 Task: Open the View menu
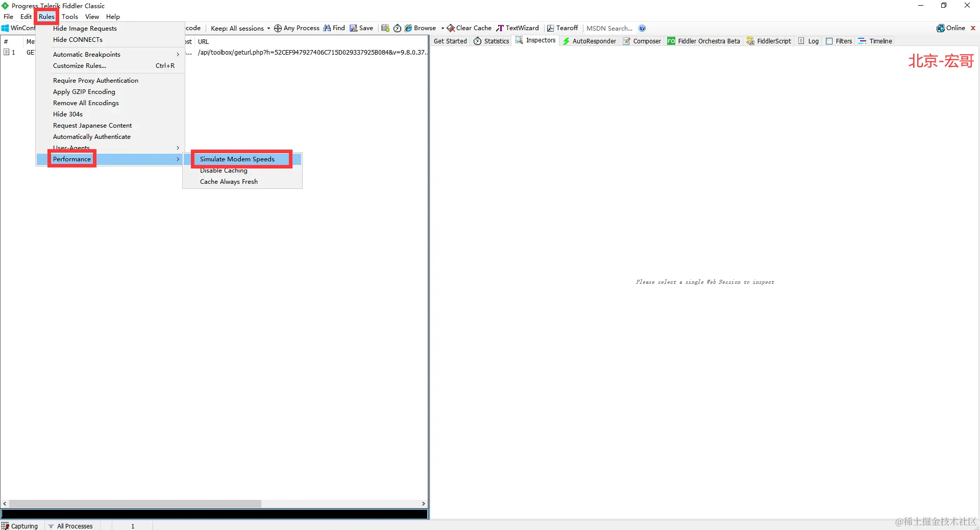coord(92,16)
